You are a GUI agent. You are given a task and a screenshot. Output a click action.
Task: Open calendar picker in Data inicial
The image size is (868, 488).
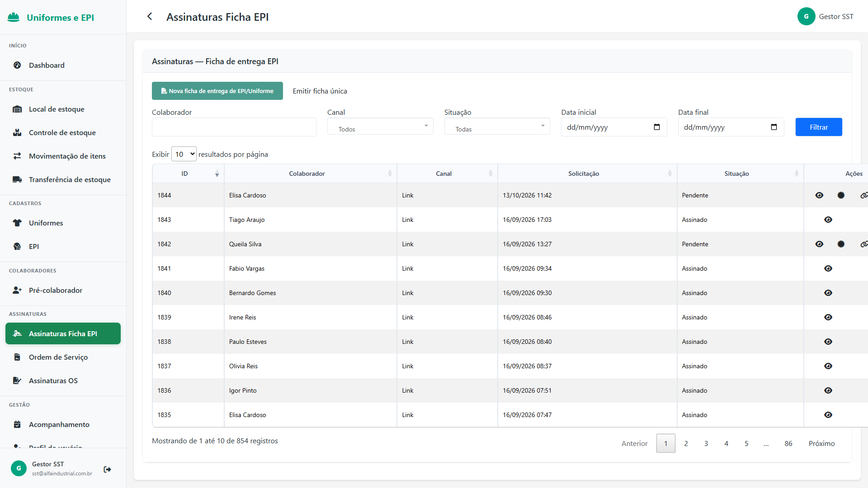tap(657, 127)
